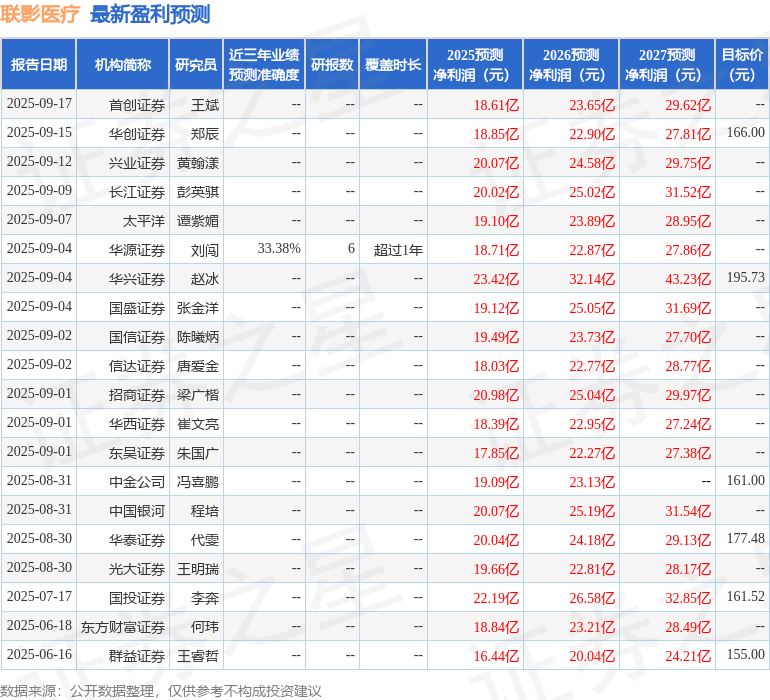Screen dimensions: 770x700
Task: Sort by the 报告日期 column header
Action: [39, 65]
